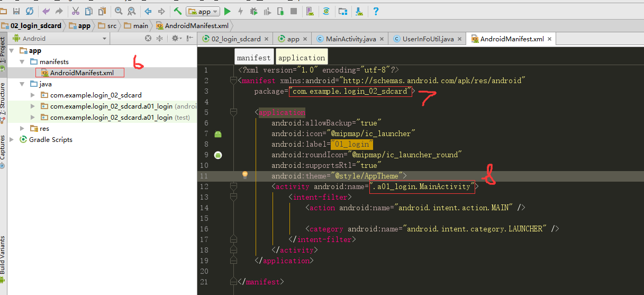Collapse the manifests folder

tap(22, 61)
